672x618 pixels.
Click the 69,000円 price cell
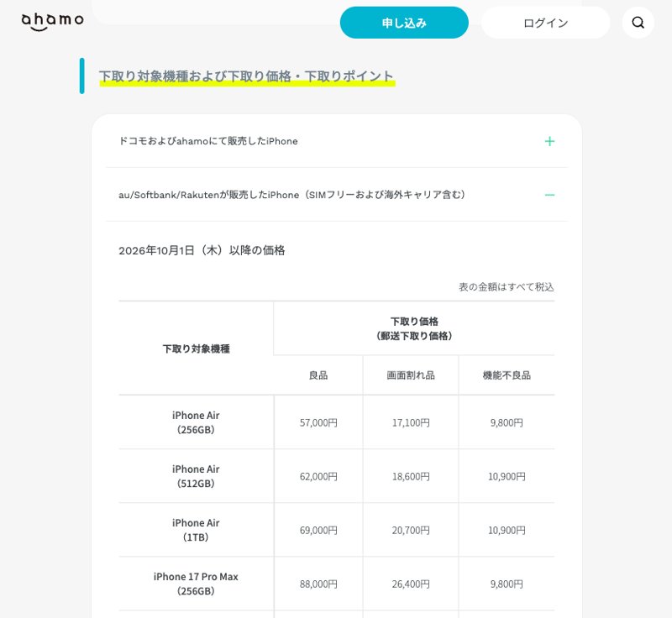tap(318, 530)
